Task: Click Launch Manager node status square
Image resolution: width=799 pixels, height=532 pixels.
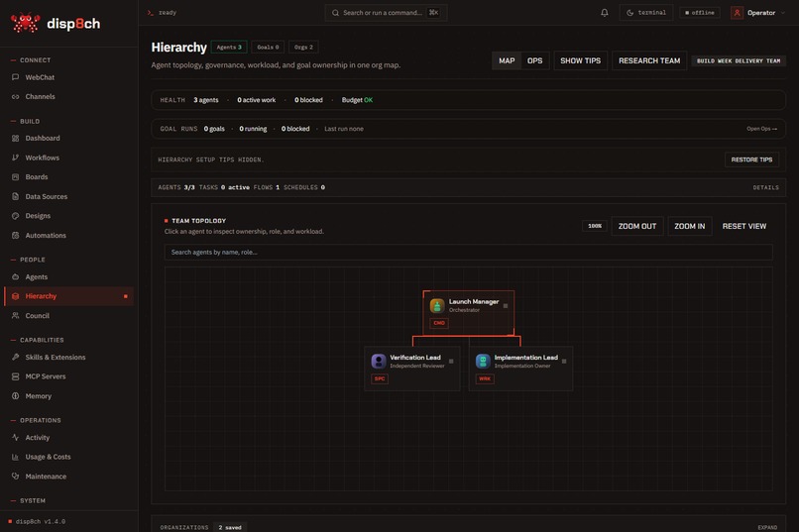Action: 506,306
